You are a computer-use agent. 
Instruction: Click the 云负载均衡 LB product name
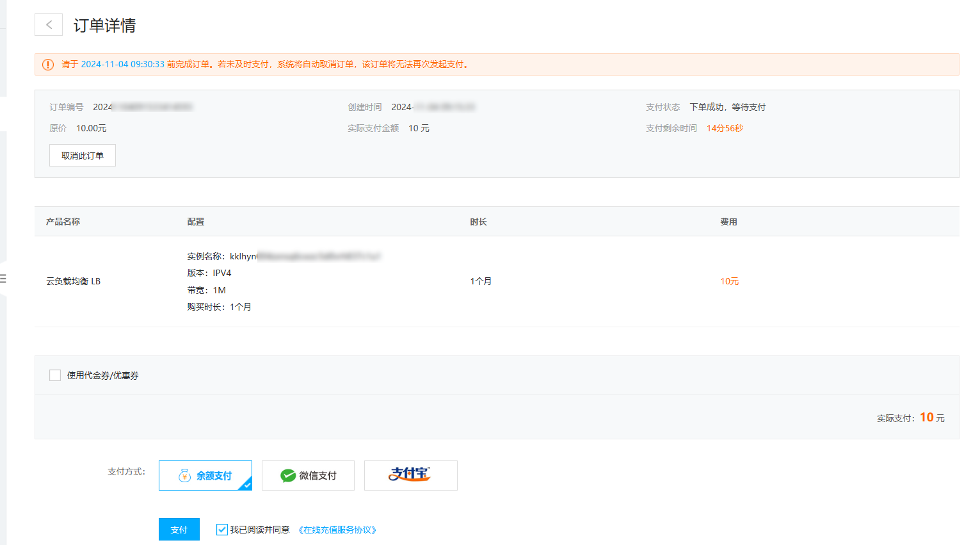(x=73, y=281)
